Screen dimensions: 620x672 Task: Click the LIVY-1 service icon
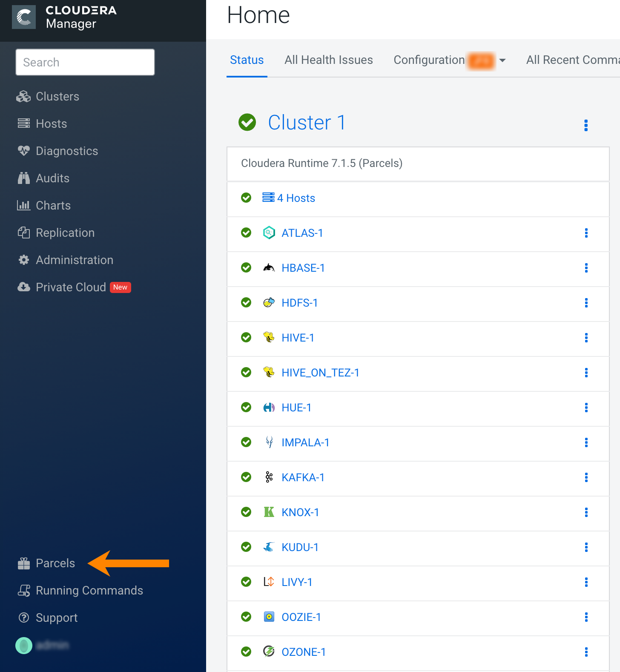269,582
